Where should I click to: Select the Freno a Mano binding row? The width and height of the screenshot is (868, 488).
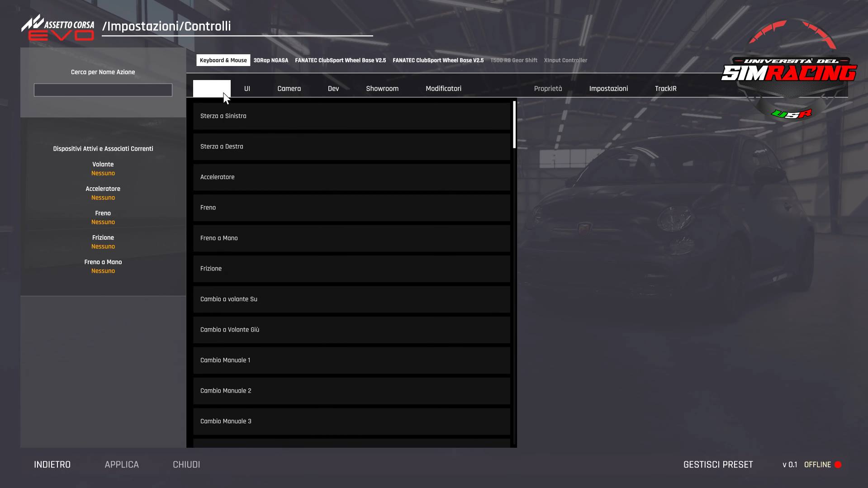point(352,238)
